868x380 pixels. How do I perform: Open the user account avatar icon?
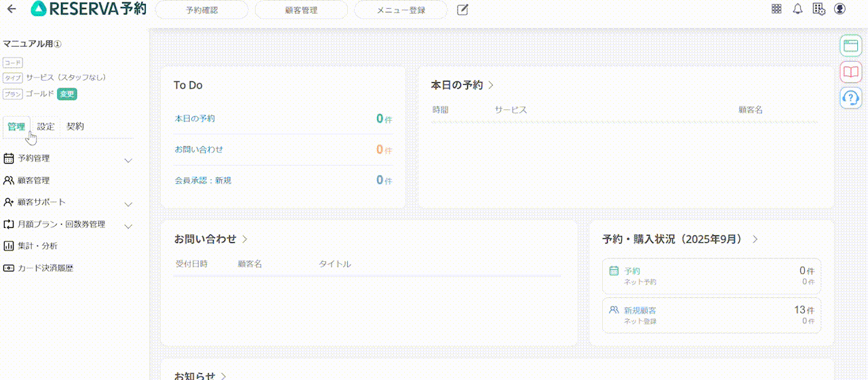(840, 9)
